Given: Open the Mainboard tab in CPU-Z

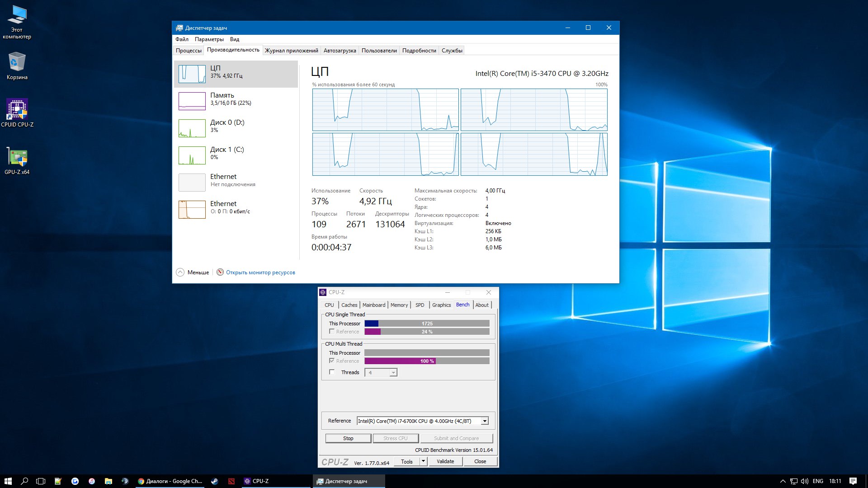Looking at the screenshot, I should point(373,305).
